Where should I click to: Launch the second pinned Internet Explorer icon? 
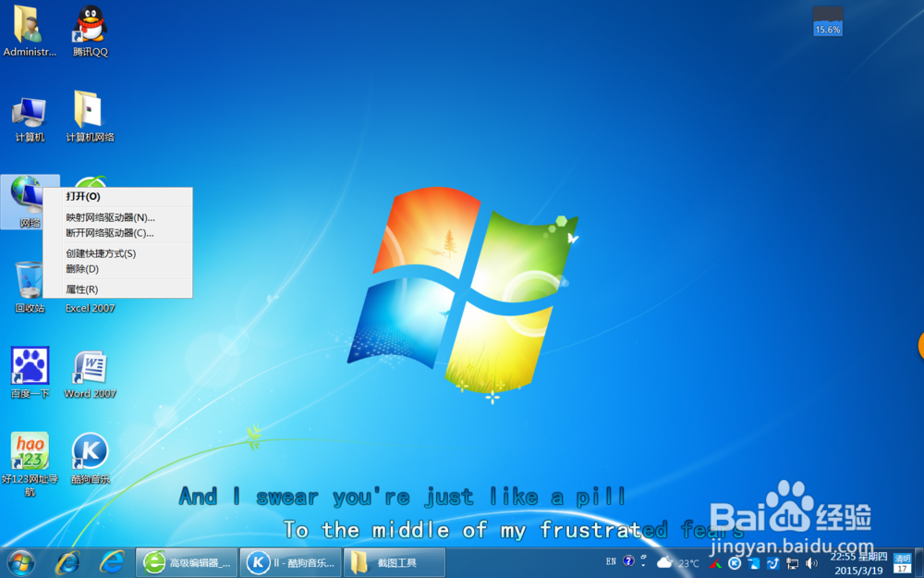pyautogui.click(x=112, y=562)
